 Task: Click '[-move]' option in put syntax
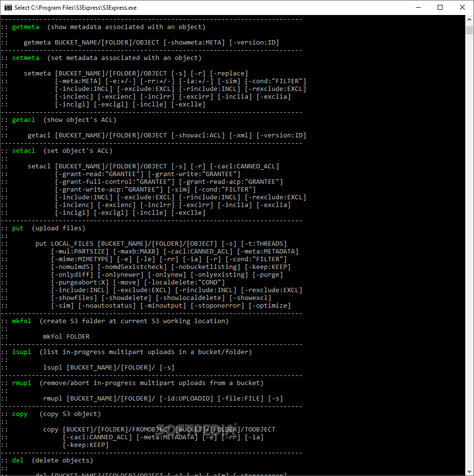(126, 283)
